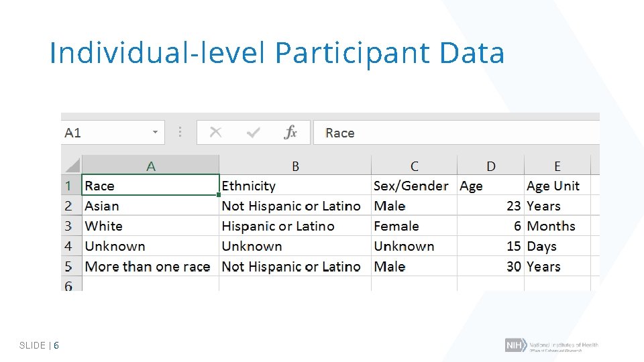Select the Male cell in row 5
The width and height of the screenshot is (644, 362).
(x=414, y=266)
